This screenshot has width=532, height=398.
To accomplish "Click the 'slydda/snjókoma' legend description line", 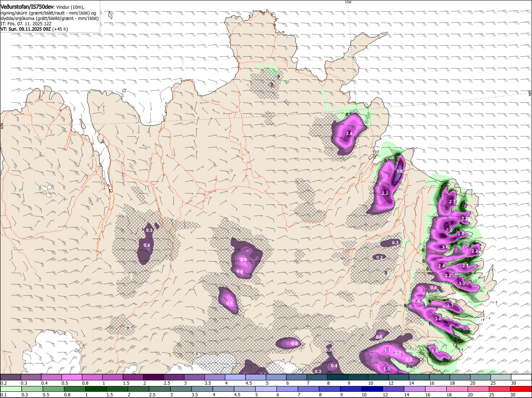I will point(49,18).
